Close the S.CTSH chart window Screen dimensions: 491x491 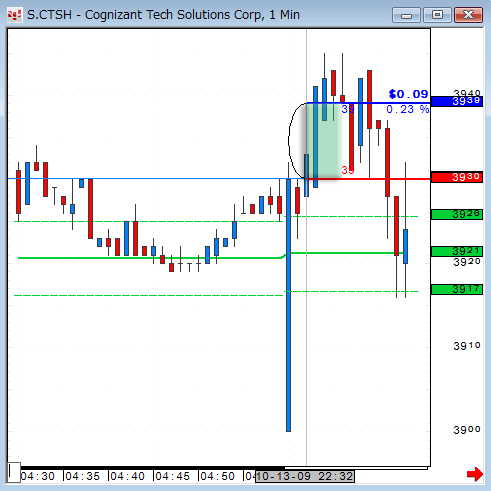pos(468,15)
